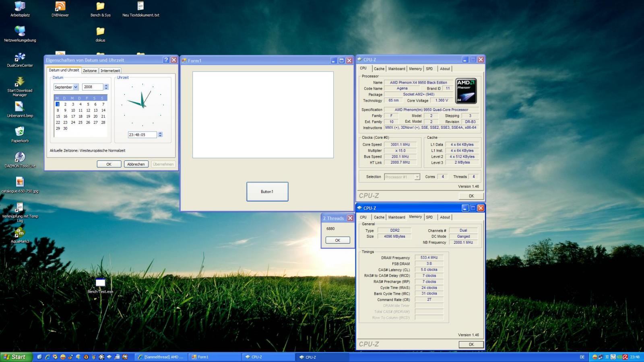Click the time field showing 23:48:05

[x=142, y=135]
